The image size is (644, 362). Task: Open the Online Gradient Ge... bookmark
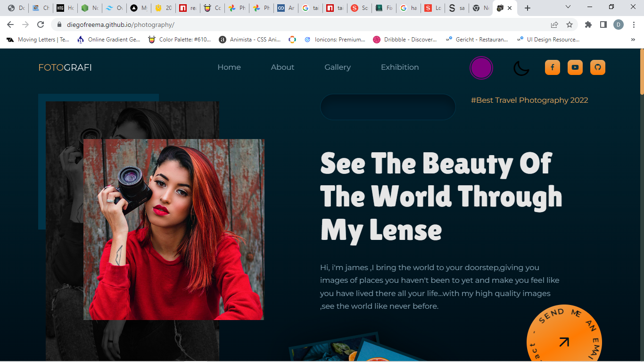[109, 40]
